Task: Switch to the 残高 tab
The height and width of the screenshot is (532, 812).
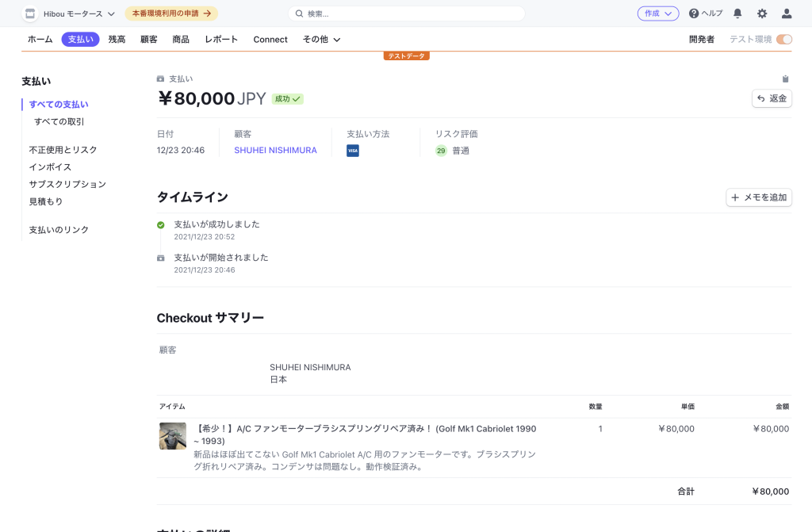Action: (117, 40)
